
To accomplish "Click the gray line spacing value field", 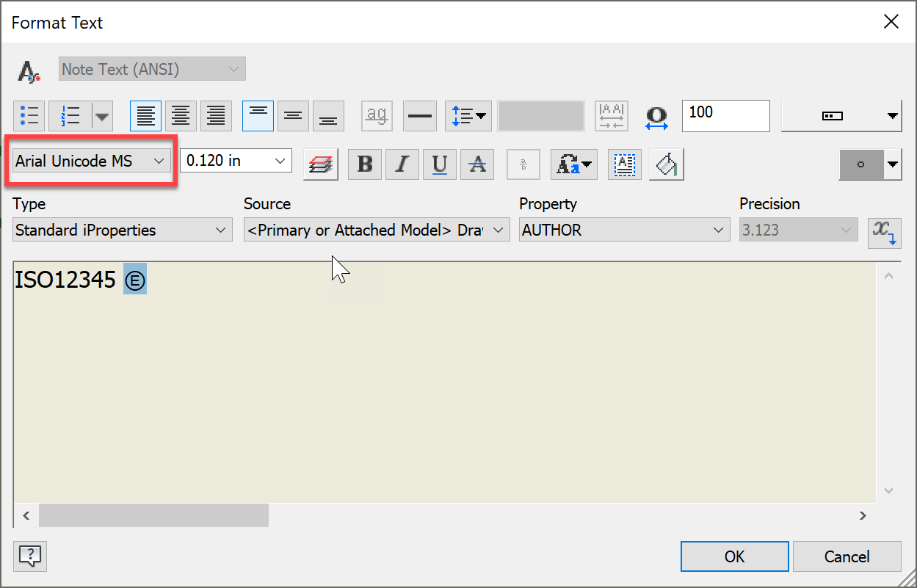I will (541, 116).
